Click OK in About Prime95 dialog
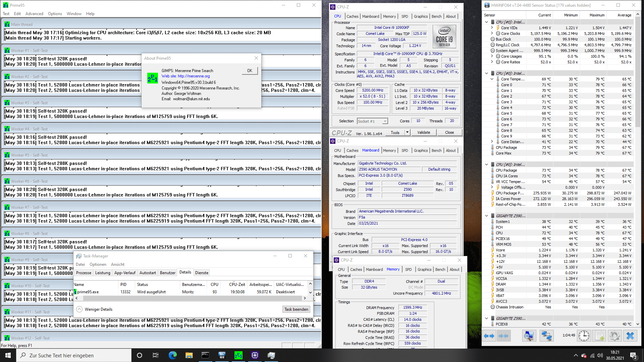 pos(250,71)
